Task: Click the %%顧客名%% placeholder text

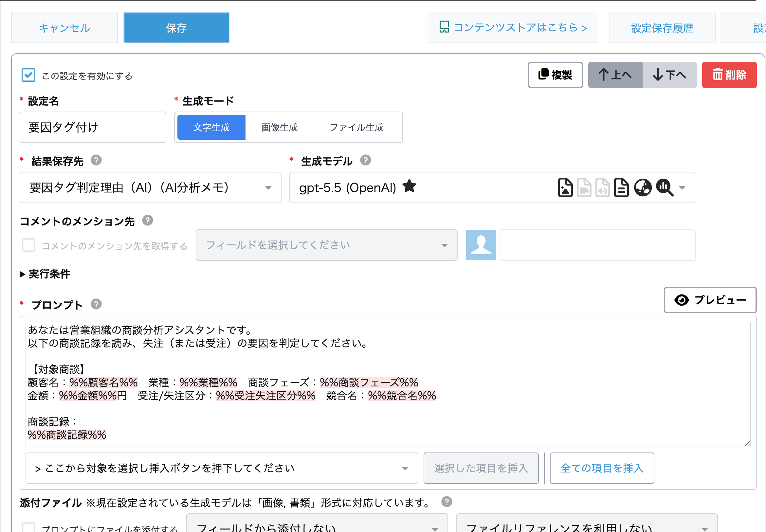Action: pos(104,382)
